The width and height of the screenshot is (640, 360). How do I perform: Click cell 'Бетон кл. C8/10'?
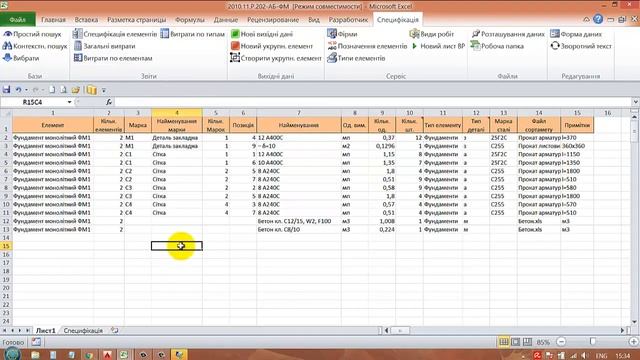click(299, 229)
